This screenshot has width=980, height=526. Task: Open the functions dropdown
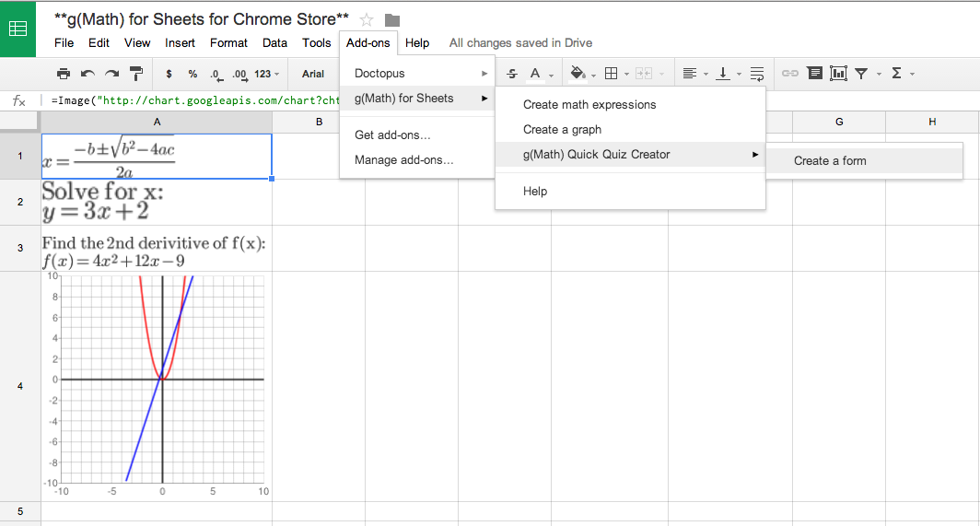click(901, 74)
